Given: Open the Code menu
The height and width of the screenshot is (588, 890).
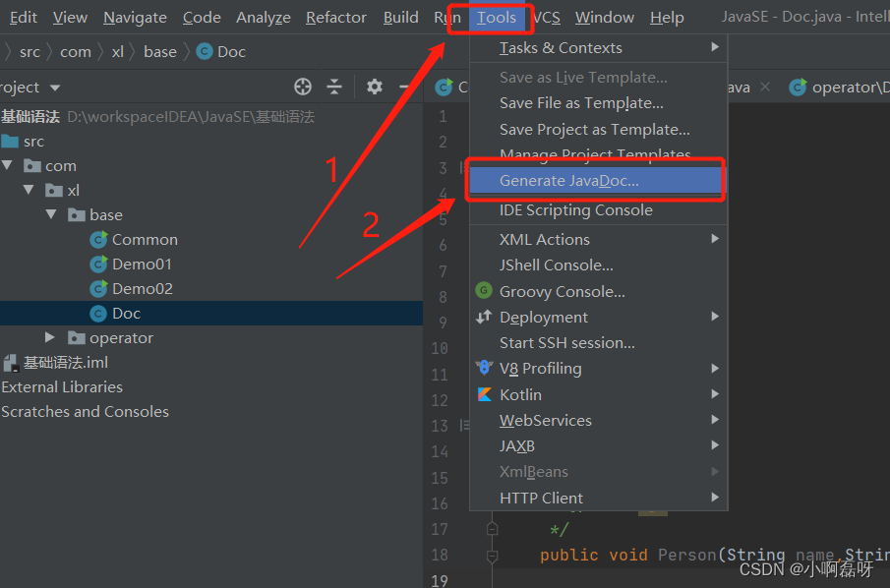Looking at the screenshot, I should [x=202, y=18].
